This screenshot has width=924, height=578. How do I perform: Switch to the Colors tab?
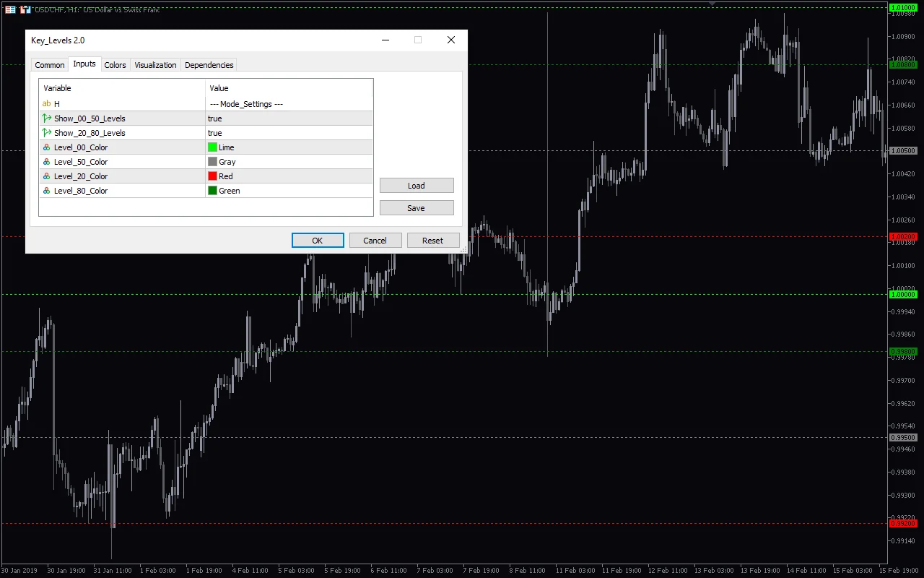[x=115, y=64]
